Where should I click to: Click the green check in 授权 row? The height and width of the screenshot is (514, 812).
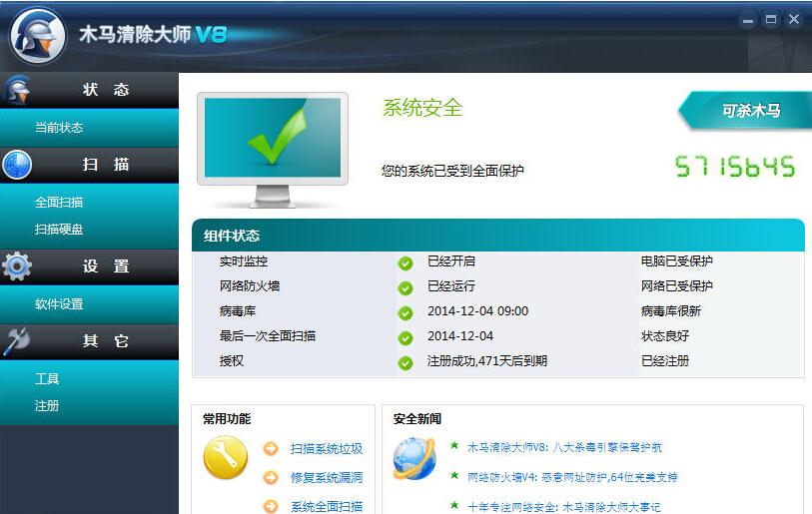406,363
